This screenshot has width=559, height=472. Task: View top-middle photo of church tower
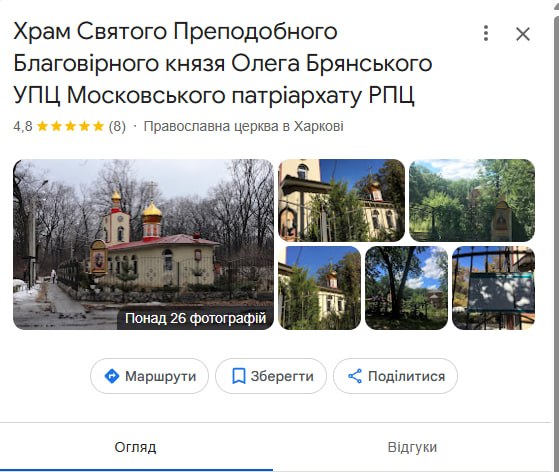[341, 200]
